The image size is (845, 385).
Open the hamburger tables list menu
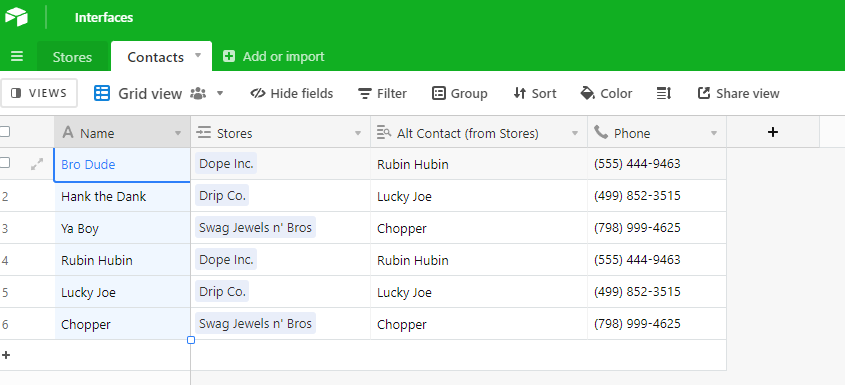tap(17, 56)
